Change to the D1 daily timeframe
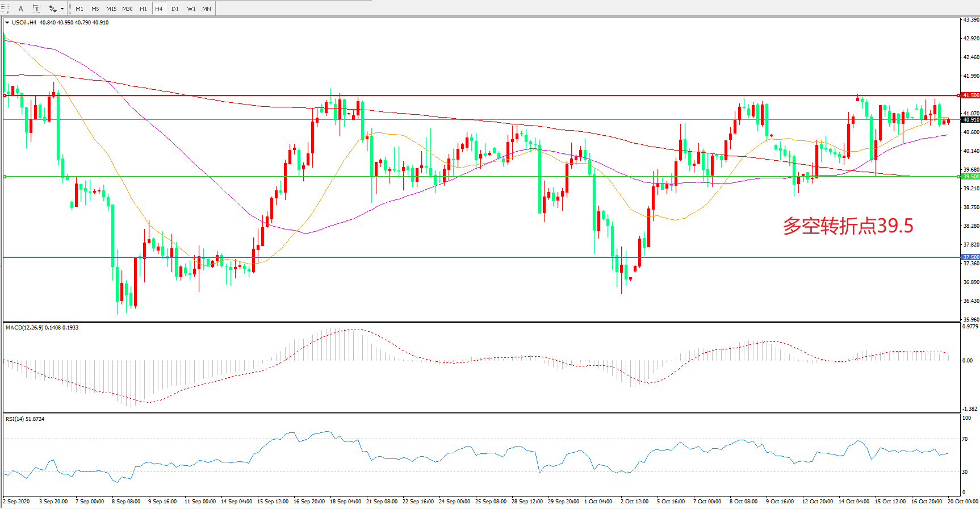The width and height of the screenshot is (980, 509). coord(175,9)
